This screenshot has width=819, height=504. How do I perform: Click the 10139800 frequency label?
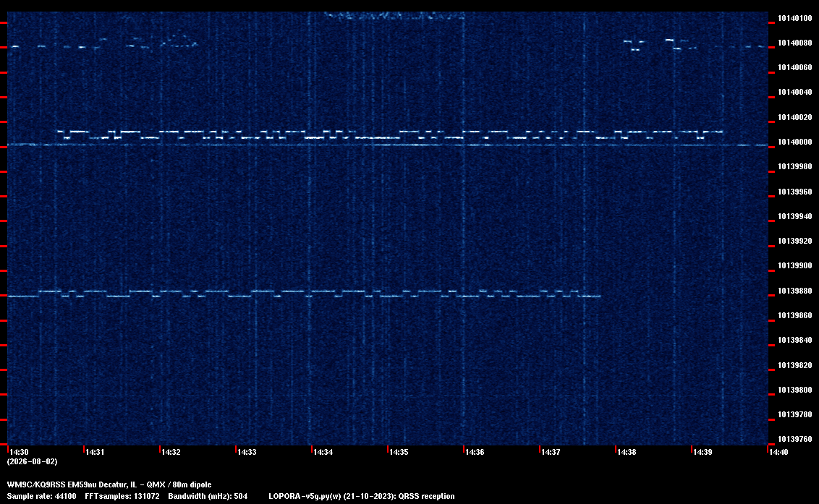tap(795, 390)
